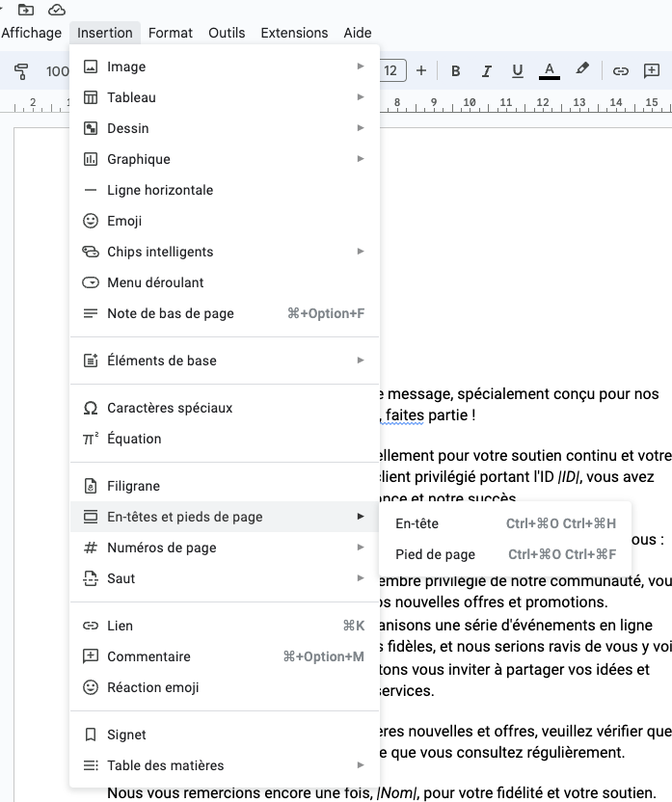Click the move-to-folder icon at top
The width and height of the screenshot is (672, 802).
click(26, 10)
